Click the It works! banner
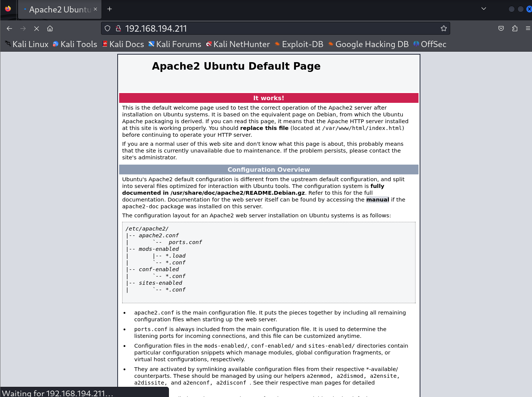The height and width of the screenshot is (397, 532). (269, 98)
